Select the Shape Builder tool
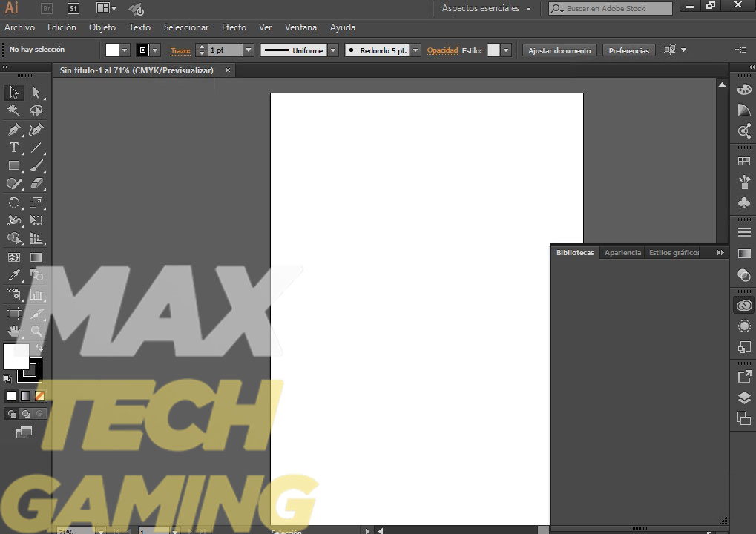 13,239
